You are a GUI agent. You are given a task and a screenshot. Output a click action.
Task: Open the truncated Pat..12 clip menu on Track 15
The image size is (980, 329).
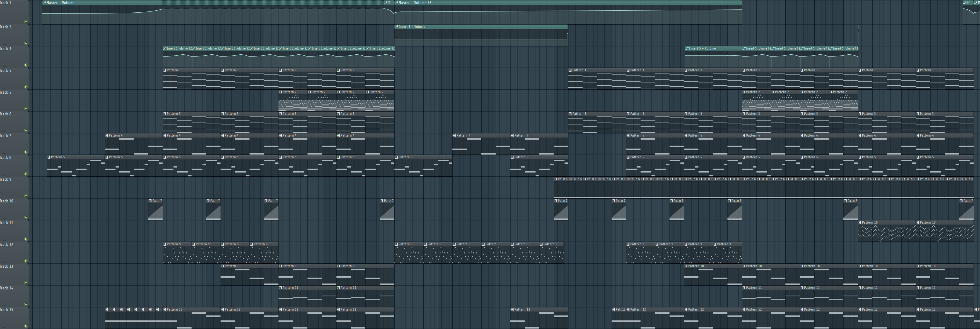coord(614,310)
